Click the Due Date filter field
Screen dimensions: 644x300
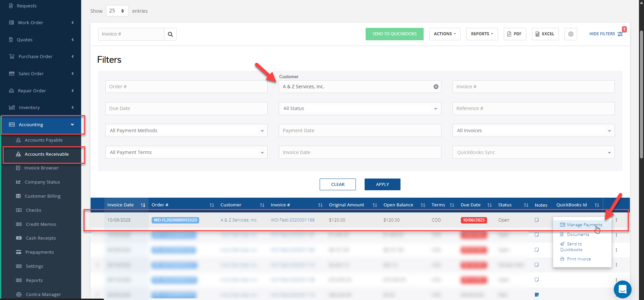(x=186, y=109)
